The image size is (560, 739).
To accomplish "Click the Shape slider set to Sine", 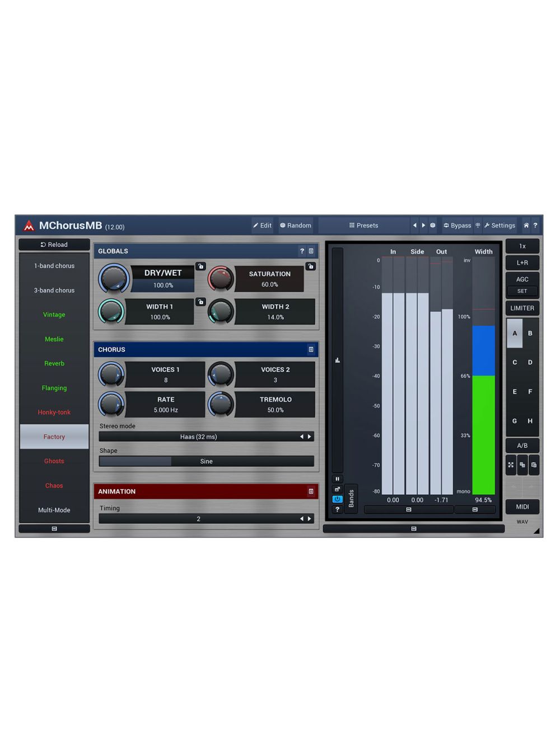I will click(206, 461).
